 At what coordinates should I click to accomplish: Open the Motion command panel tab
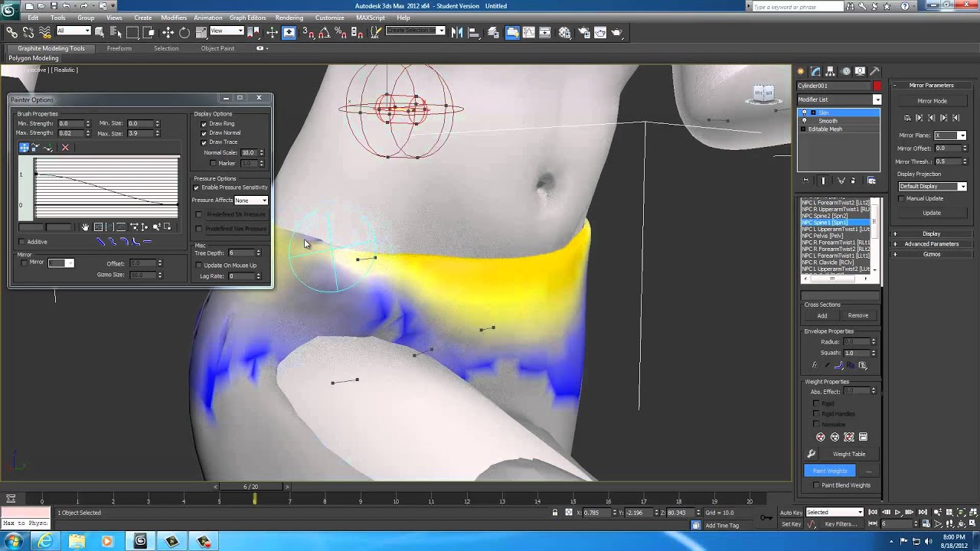tap(846, 71)
